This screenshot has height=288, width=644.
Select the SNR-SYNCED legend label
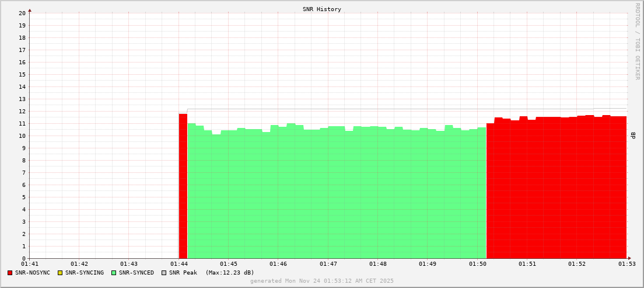click(136, 273)
